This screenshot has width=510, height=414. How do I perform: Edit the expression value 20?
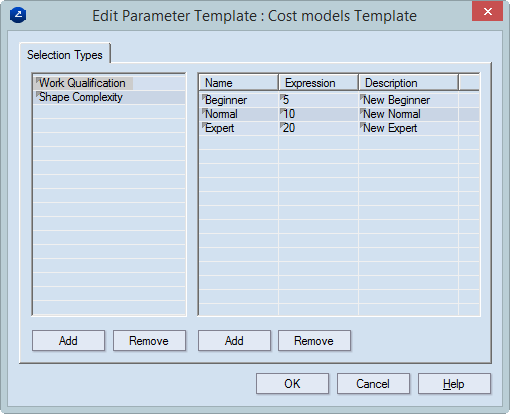point(319,128)
